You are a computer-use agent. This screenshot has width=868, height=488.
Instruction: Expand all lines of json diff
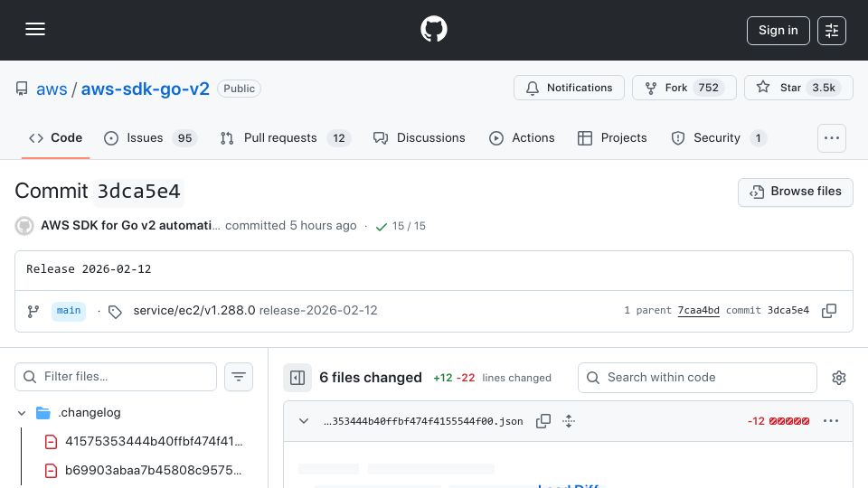(x=569, y=421)
